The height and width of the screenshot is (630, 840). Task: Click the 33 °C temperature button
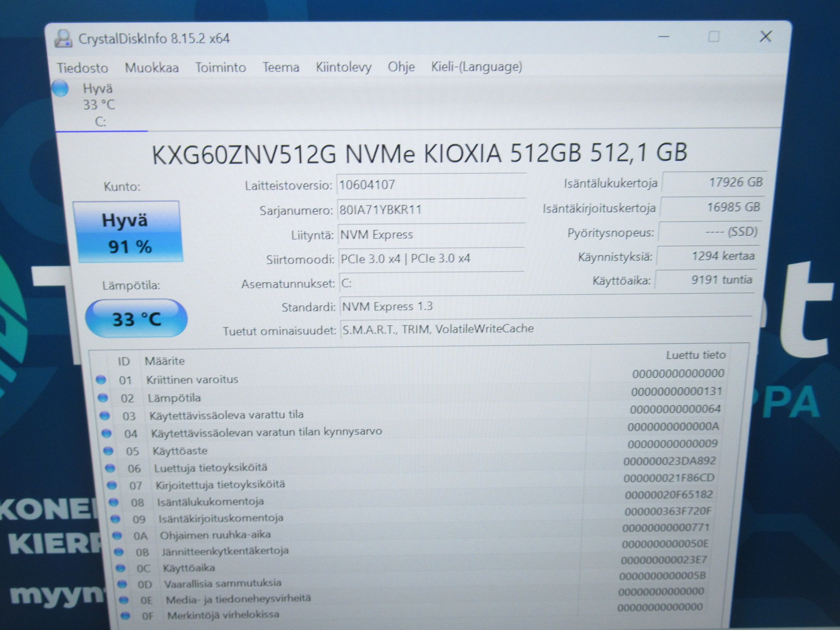point(136,319)
